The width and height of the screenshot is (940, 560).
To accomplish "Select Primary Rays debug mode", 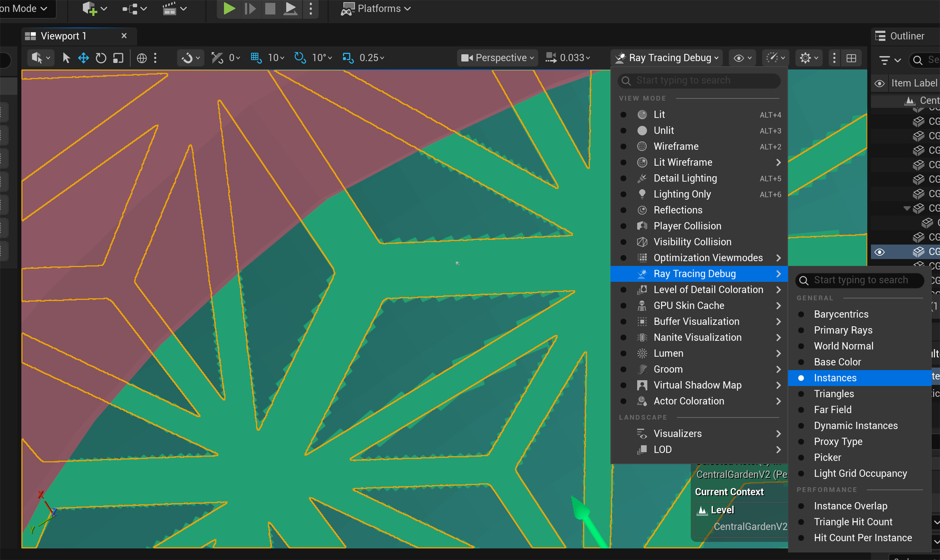I will pyautogui.click(x=860, y=330).
